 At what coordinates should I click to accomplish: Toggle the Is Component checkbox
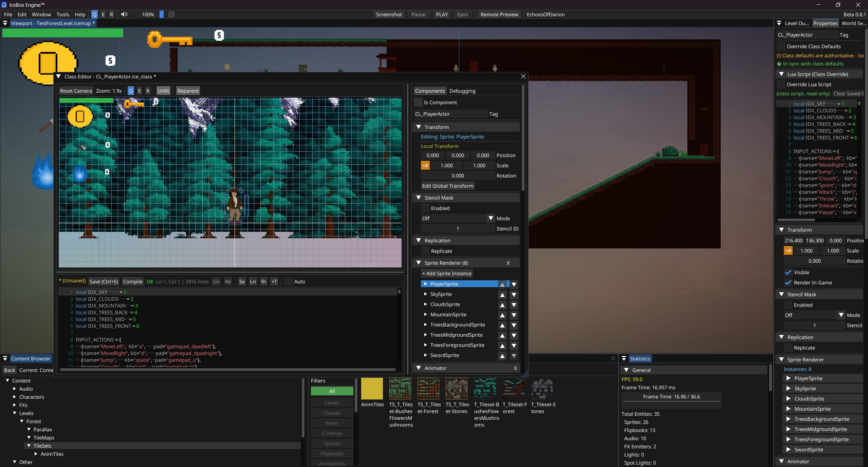tap(418, 102)
